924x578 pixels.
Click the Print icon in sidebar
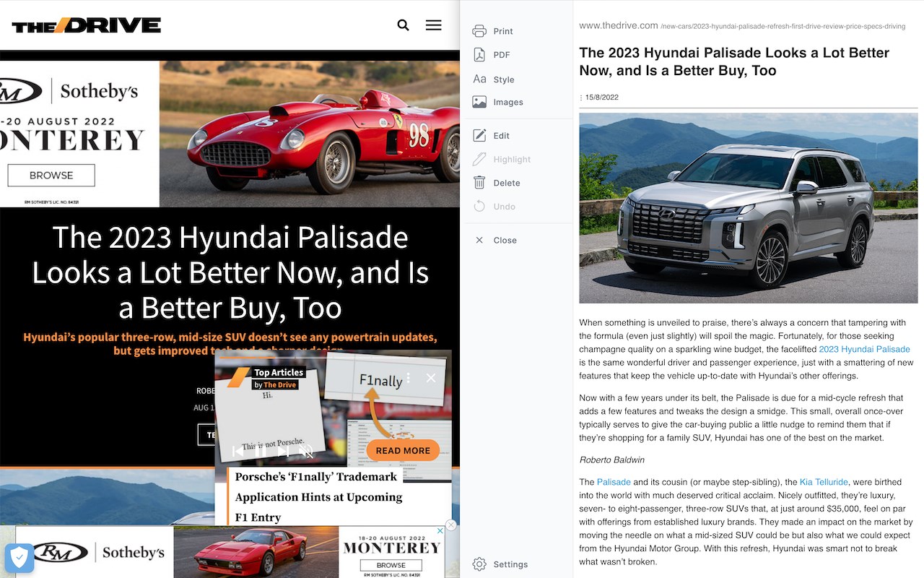tap(479, 31)
